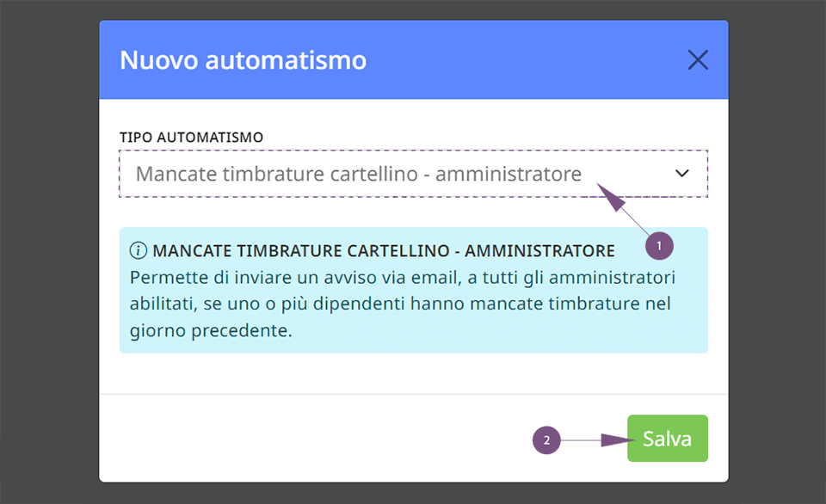Viewport: 826px width, 504px height.
Task: Close the Nuovo automatismo dialog
Action: coord(698,59)
